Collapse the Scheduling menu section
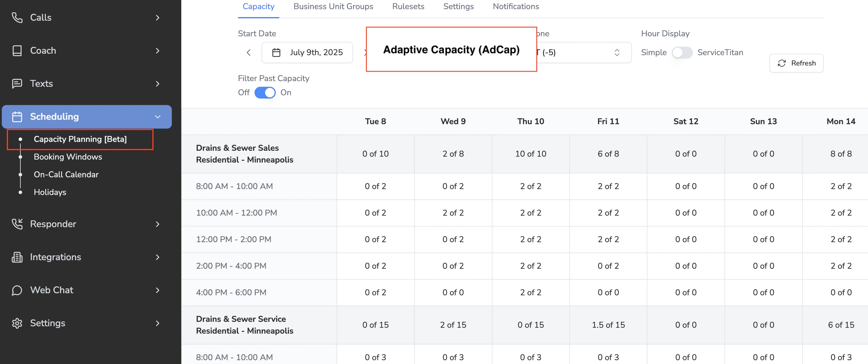Viewport: 868px width, 364px height. tap(157, 117)
